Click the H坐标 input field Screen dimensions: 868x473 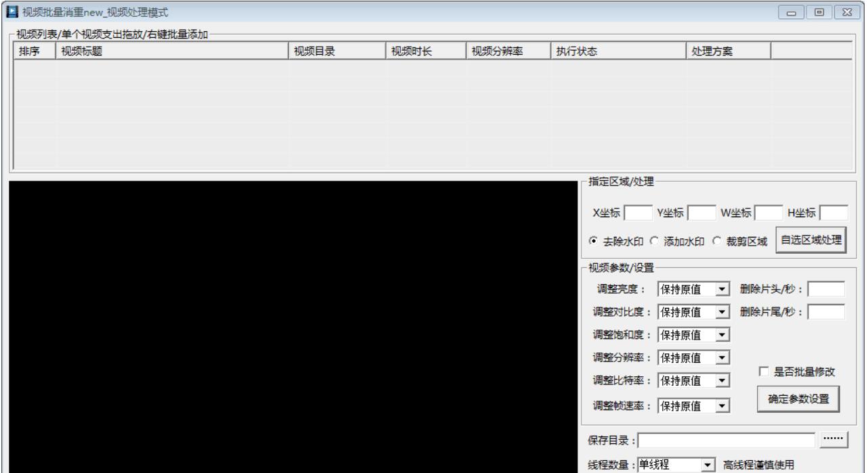[x=833, y=212]
